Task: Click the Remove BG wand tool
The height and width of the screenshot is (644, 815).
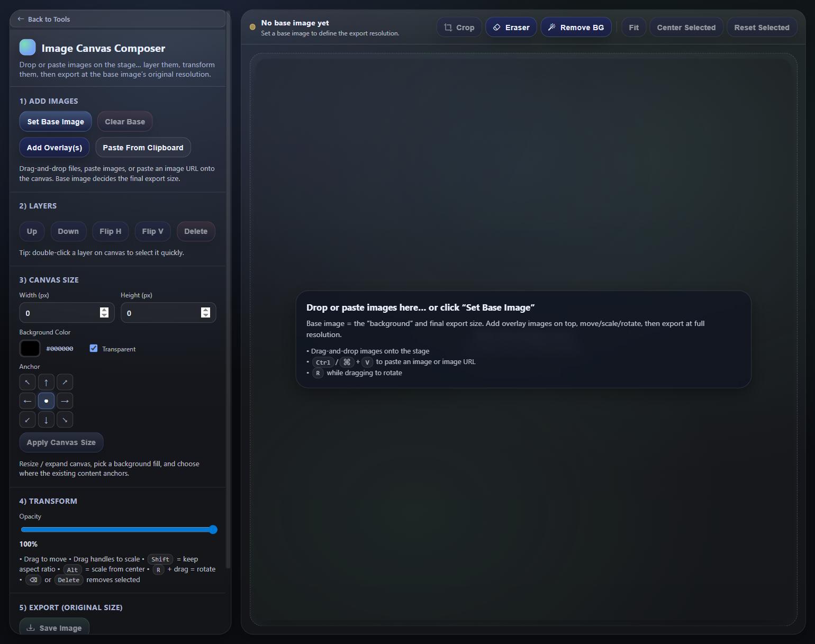Action: [576, 28]
